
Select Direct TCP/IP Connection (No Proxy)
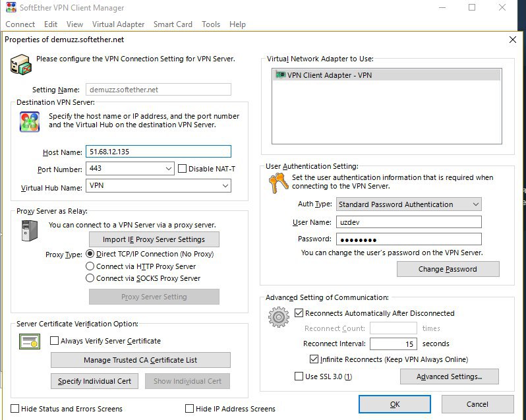[90, 254]
